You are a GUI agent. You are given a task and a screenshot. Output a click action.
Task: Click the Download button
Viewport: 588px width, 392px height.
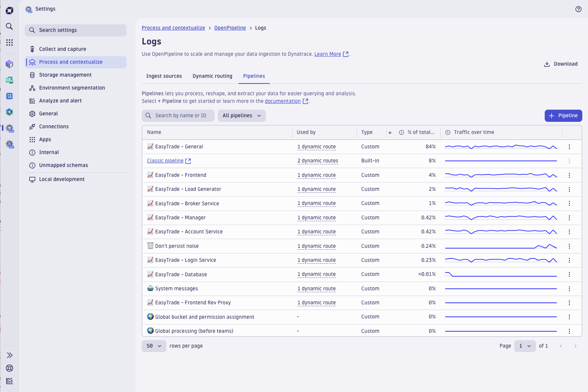(x=561, y=64)
